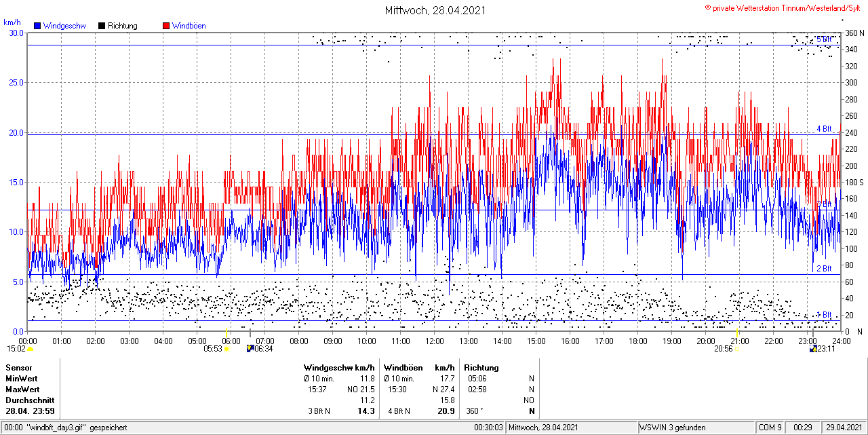Viewport: 868px width, 435px height.
Task: Click the direction time '05:06'
Action: coord(477,378)
